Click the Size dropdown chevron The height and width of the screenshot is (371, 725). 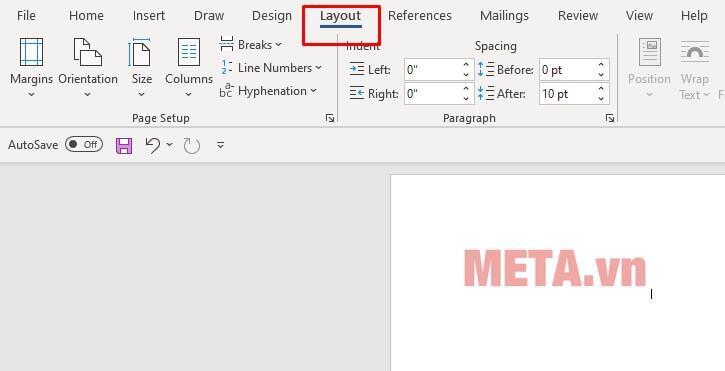click(x=141, y=94)
